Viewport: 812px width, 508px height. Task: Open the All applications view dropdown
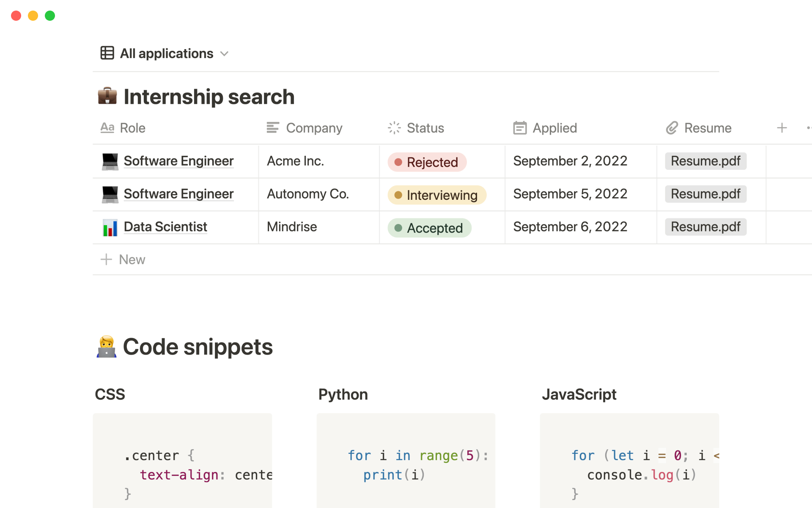click(x=225, y=53)
